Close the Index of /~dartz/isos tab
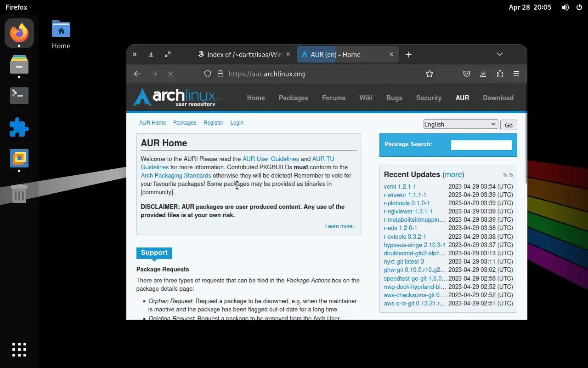This screenshot has width=588, height=368. point(288,54)
